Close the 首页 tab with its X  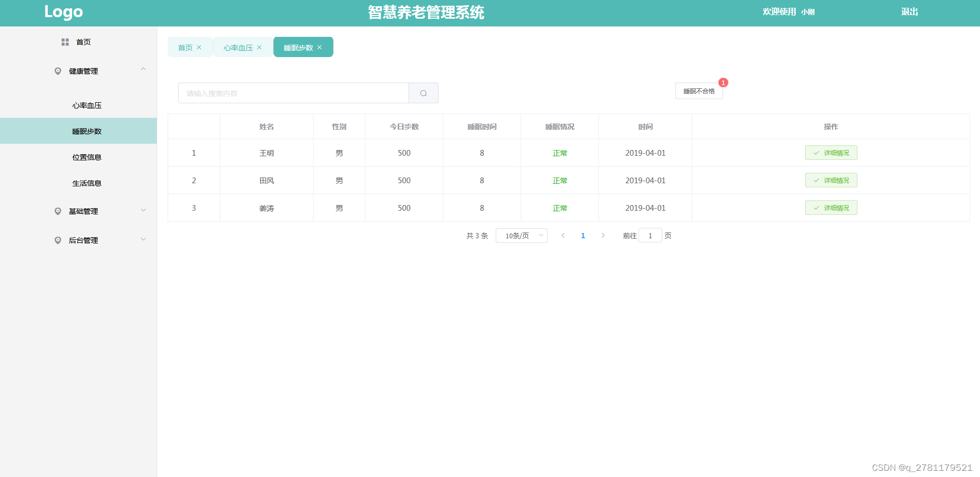(199, 47)
